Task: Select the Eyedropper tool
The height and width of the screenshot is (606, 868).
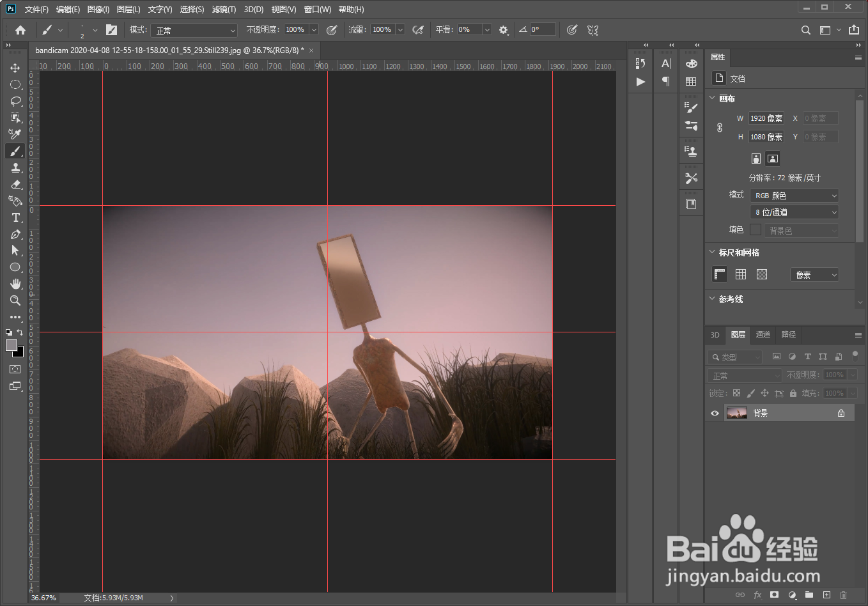Action: click(x=15, y=134)
